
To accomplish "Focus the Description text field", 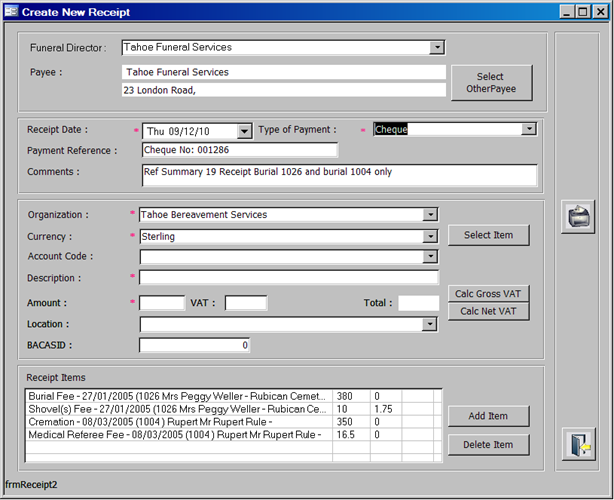I will [288, 278].
